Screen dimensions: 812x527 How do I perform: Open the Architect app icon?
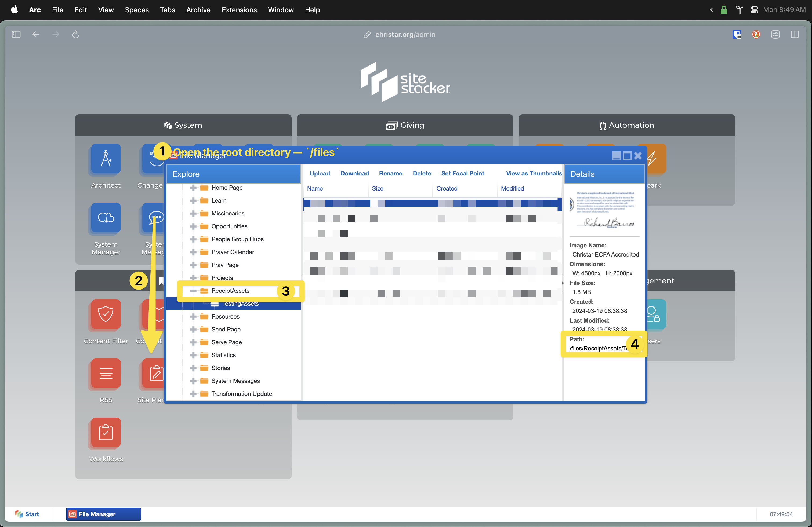[106, 159]
